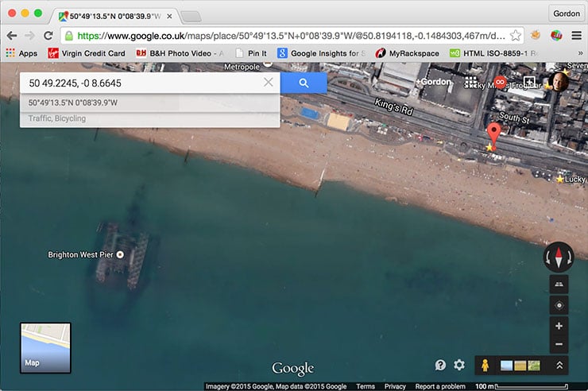Zoom in with the plus button

pyautogui.click(x=559, y=326)
